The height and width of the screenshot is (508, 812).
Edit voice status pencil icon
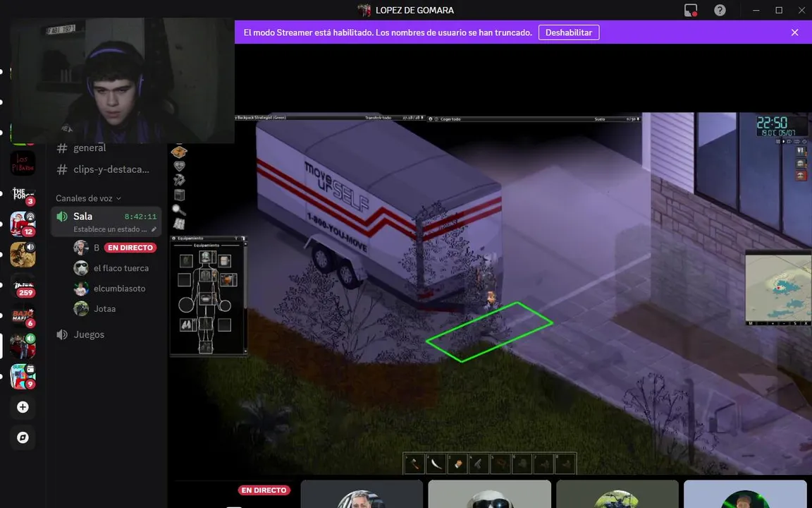[x=154, y=229]
